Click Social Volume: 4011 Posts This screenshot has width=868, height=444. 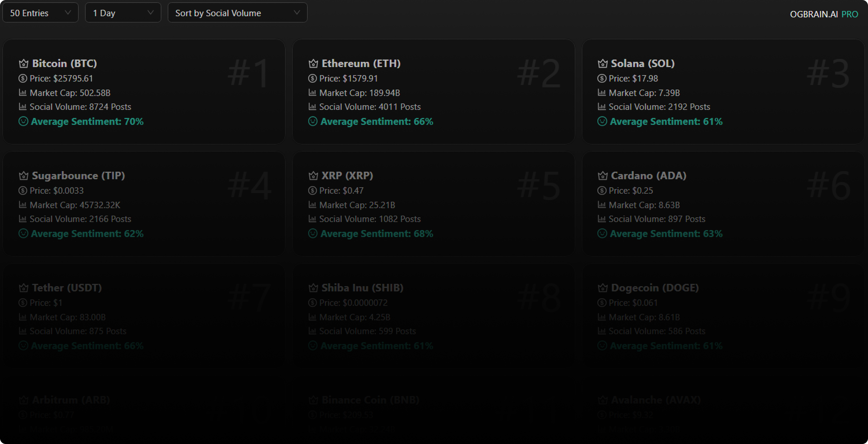click(x=370, y=107)
